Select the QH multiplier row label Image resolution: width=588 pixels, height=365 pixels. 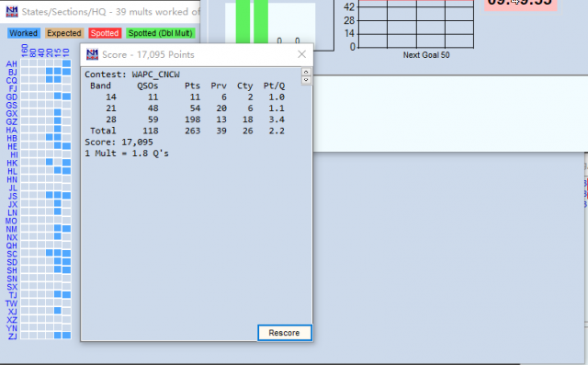(11, 245)
